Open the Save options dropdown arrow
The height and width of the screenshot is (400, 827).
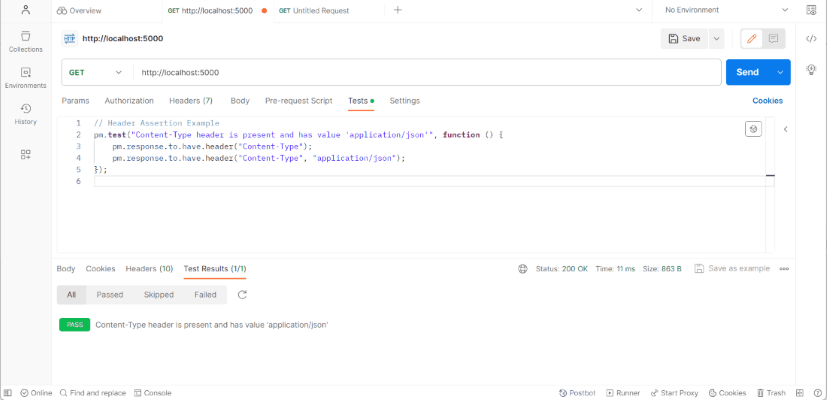pos(716,39)
